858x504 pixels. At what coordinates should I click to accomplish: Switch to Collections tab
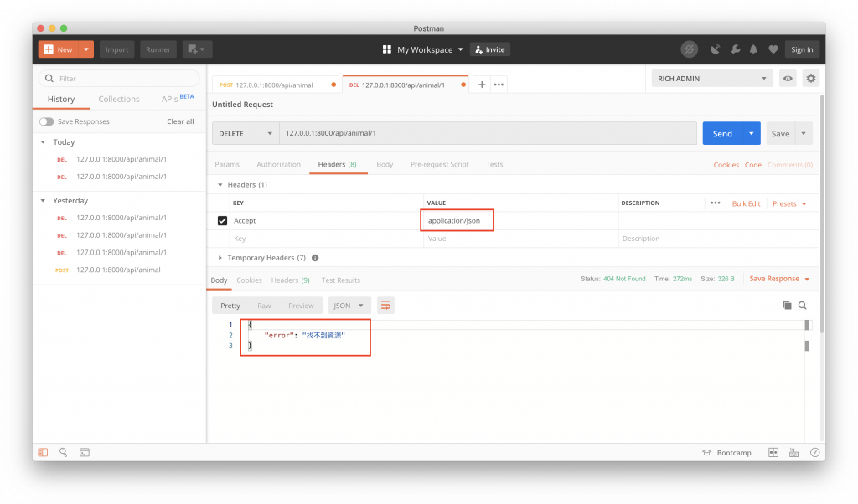point(119,99)
